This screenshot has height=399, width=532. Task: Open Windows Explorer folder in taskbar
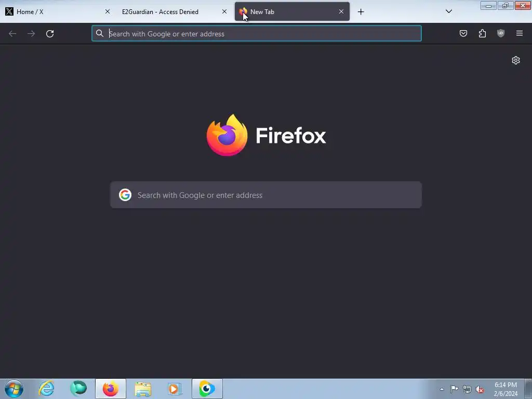point(143,389)
